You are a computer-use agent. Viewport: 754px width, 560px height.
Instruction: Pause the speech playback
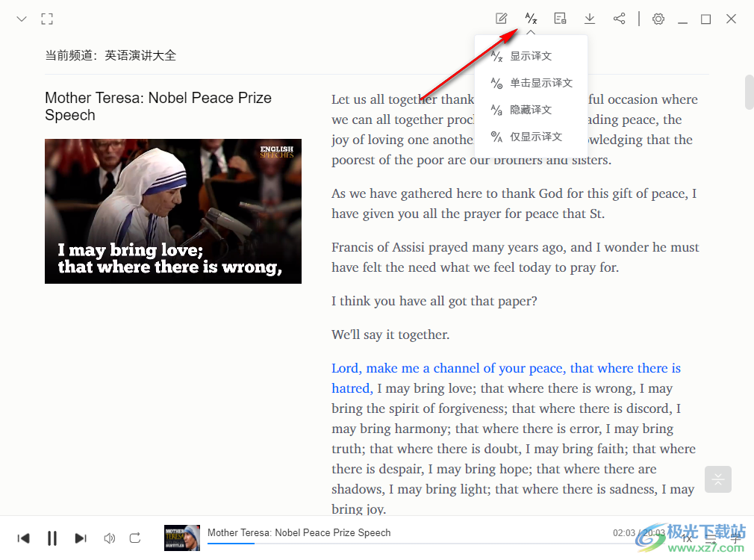pyautogui.click(x=52, y=538)
